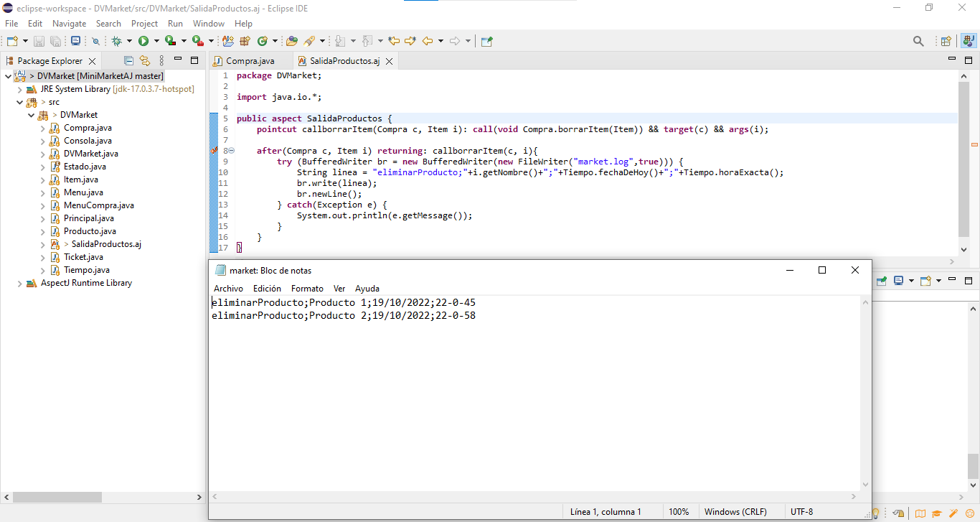Screen dimensions: 980x522
Task: Activate the Java perspective toggle button
Action: point(968,41)
